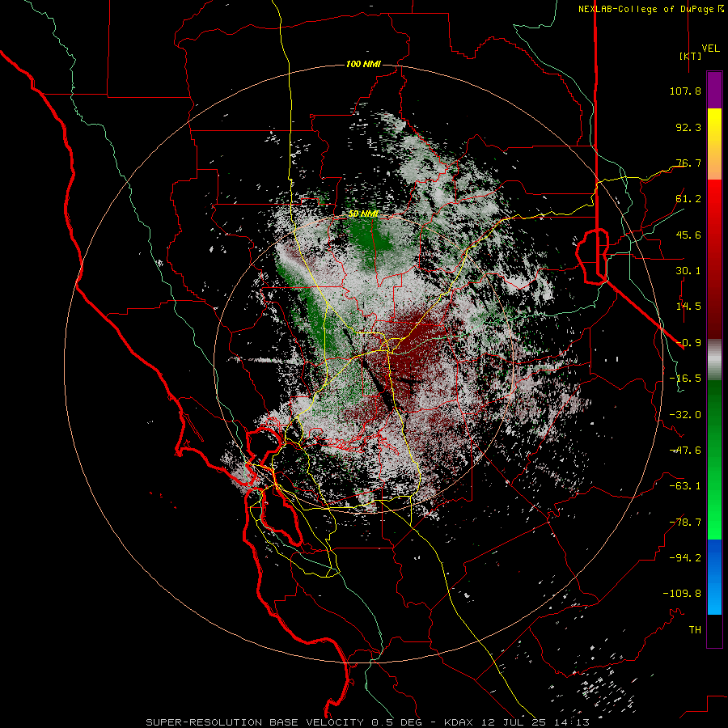The image size is (728, 728).
Task: Click the KDAX base velocity caption
Action: point(368,722)
